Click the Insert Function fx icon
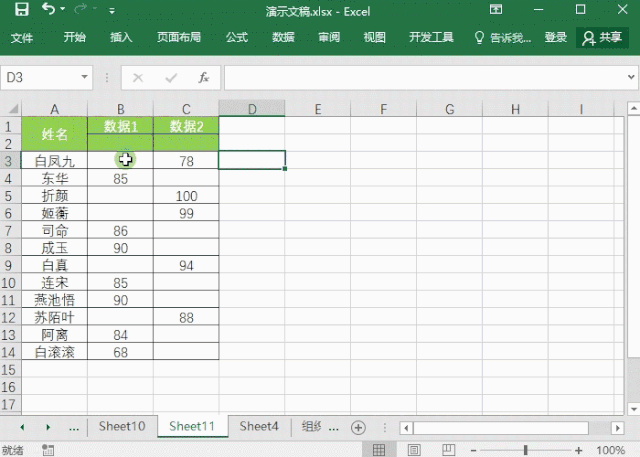Screen dimensions: 640x457 pos(204,77)
